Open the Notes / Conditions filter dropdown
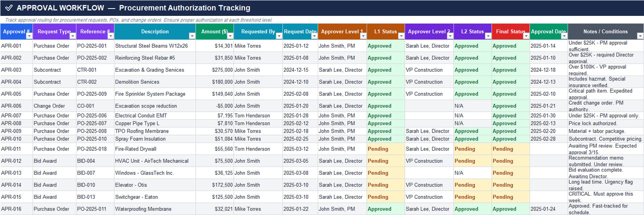Image resolution: width=644 pixels, height=215 pixels. (x=640, y=36)
